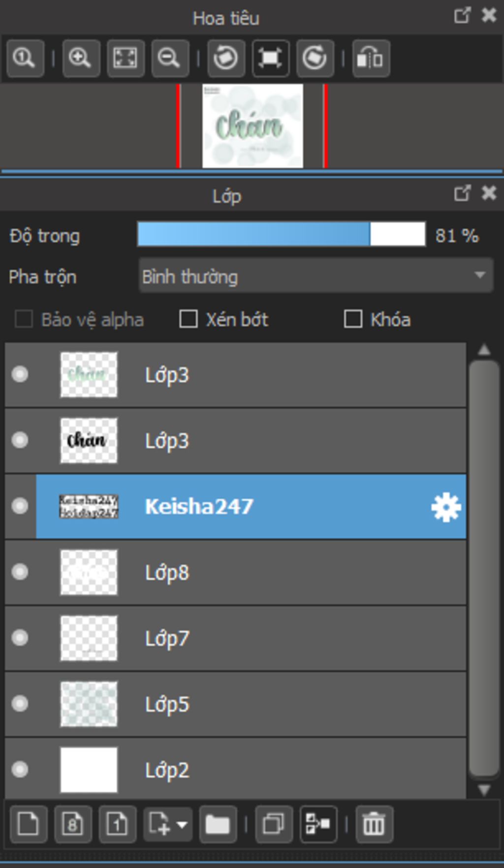Reset zoom to 100% in navigator
Image resolution: width=504 pixels, height=868 pixels.
click(x=26, y=59)
